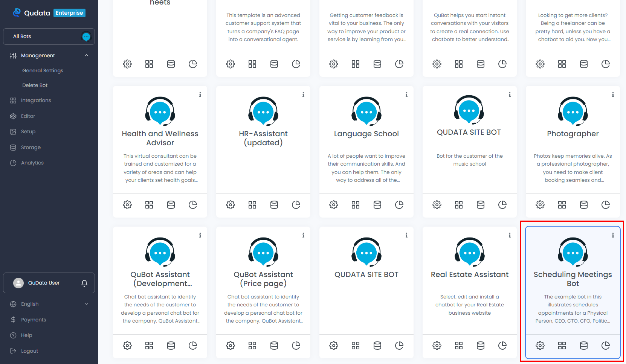Click the Logout link
This screenshot has width=626, height=364.
pyautogui.click(x=29, y=351)
